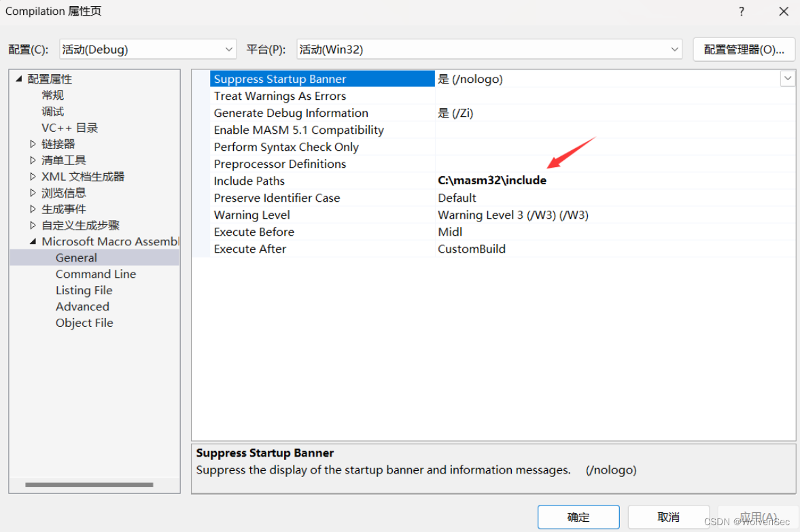The image size is (800, 532).
Task: Select the Treat Warnings As Errors property
Action: (322, 96)
